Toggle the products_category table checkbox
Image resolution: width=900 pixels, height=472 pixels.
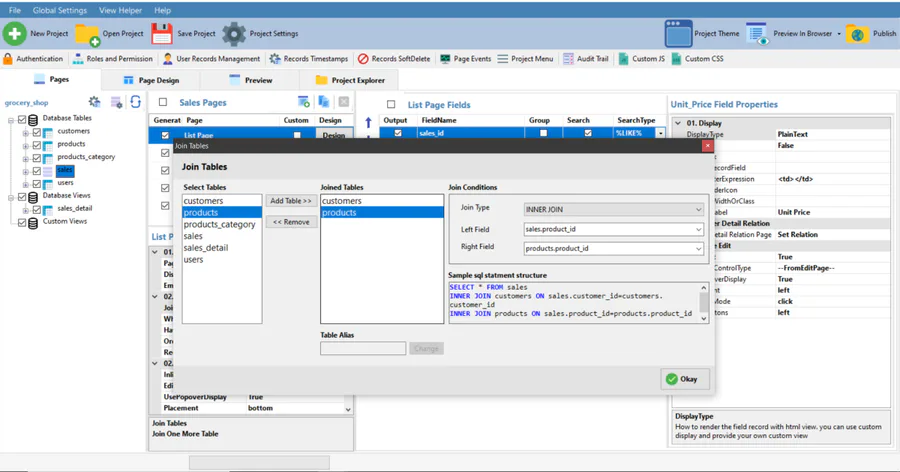tap(37, 157)
